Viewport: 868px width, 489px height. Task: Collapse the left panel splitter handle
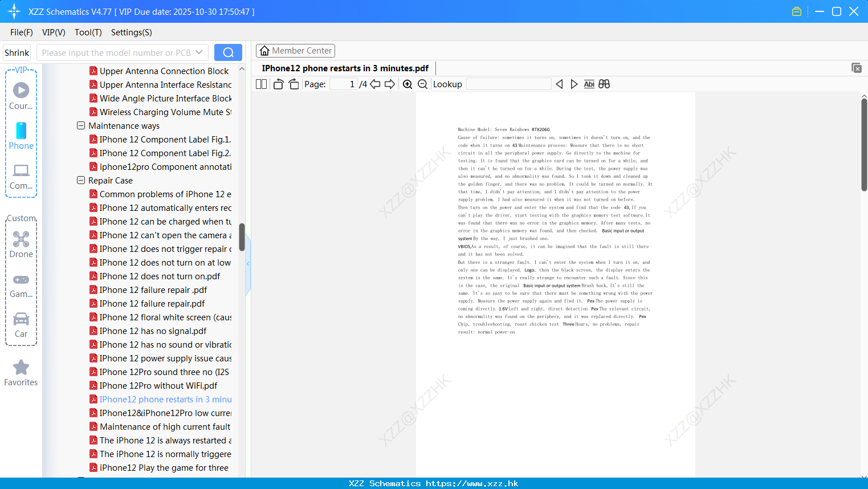tap(248, 264)
